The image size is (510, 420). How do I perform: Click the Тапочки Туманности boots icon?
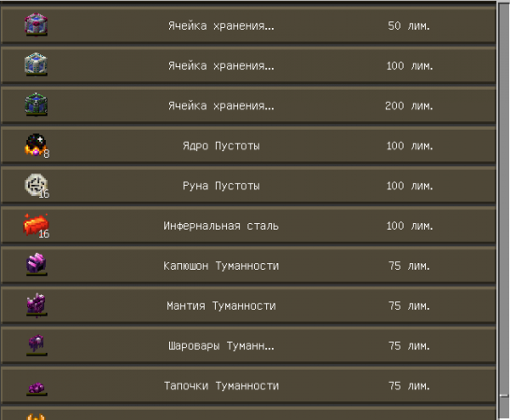pos(36,388)
